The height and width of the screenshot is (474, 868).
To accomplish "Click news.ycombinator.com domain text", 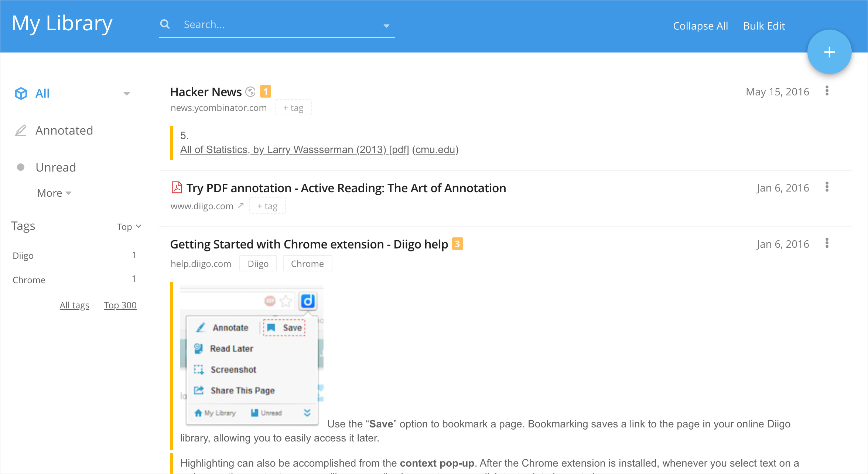I will 219,108.
